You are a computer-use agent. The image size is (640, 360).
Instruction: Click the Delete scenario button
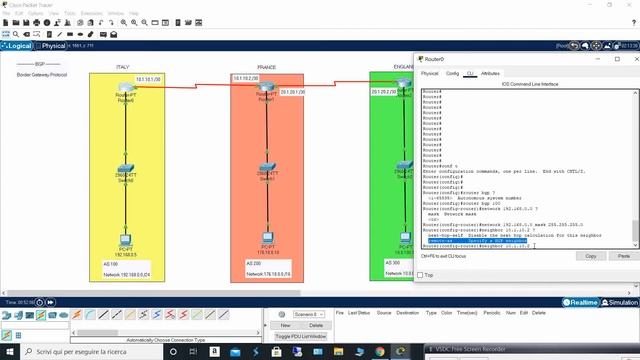pyautogui.click(x=316, y=325)
